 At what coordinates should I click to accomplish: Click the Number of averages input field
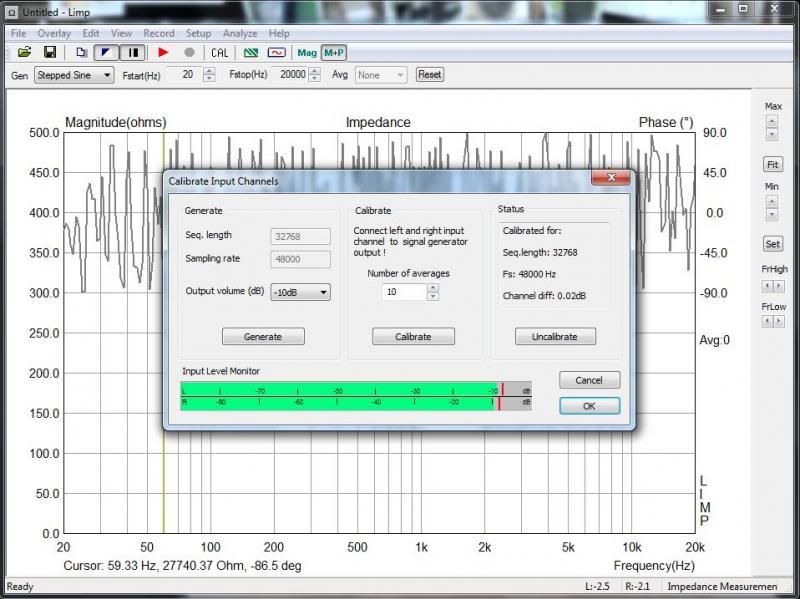tap(404, 292)
